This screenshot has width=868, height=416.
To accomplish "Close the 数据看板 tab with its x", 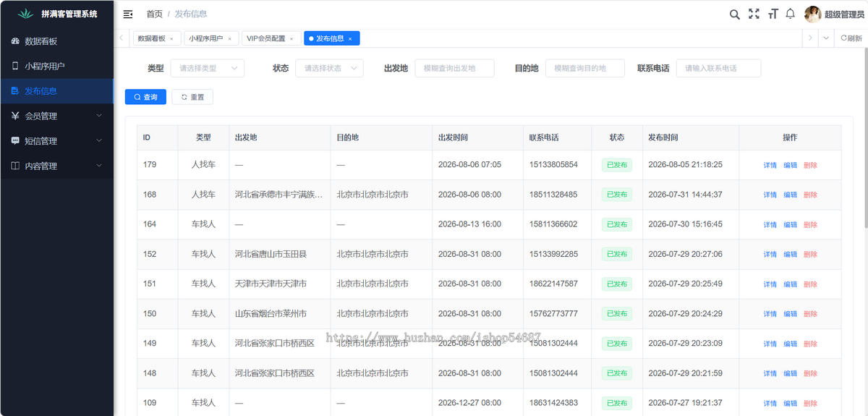I will click(x=171, y=39).
